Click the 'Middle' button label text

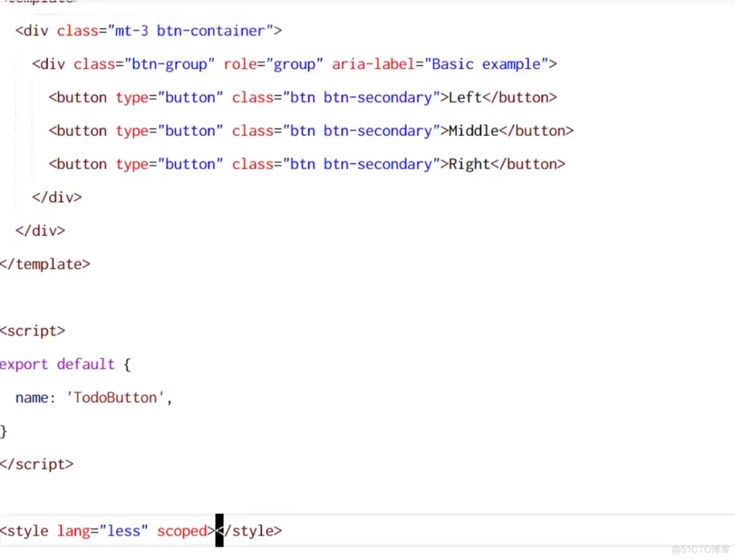point(473,131)
